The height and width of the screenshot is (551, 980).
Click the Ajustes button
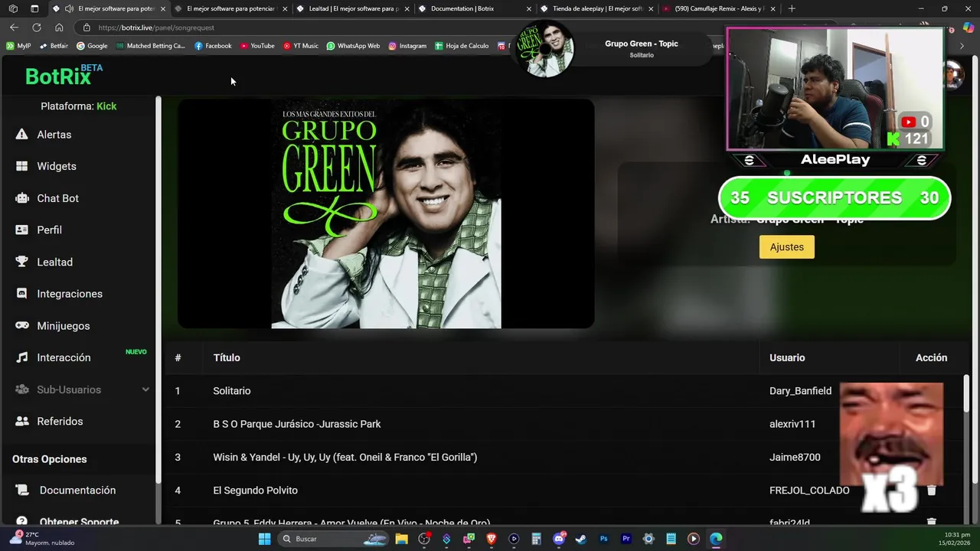click(x=787, y=247)
